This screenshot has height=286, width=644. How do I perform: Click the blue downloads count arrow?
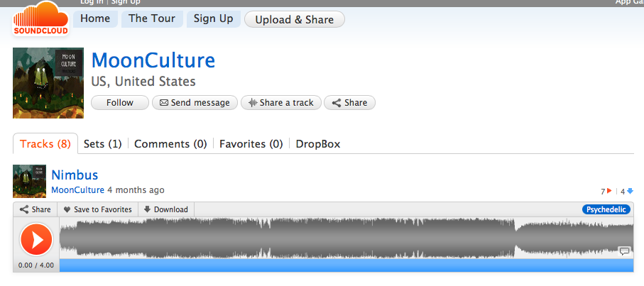(630, 191)
